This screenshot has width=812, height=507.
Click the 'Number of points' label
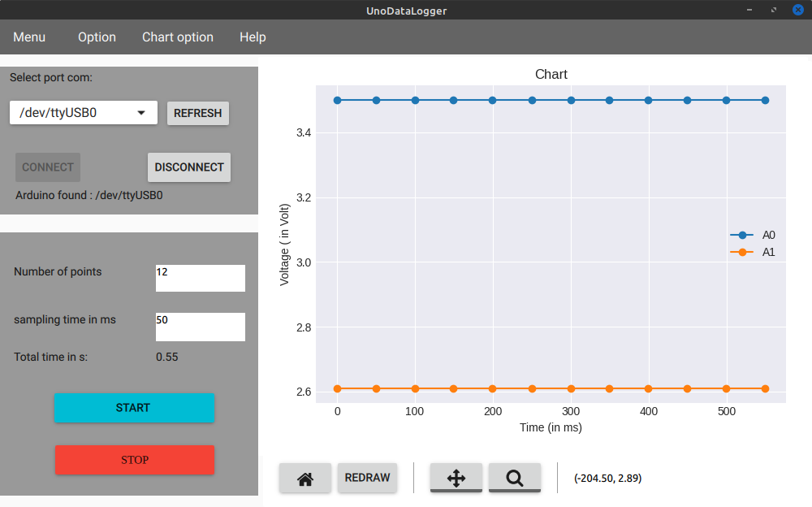pyautogui.click(x=58, y=271)
